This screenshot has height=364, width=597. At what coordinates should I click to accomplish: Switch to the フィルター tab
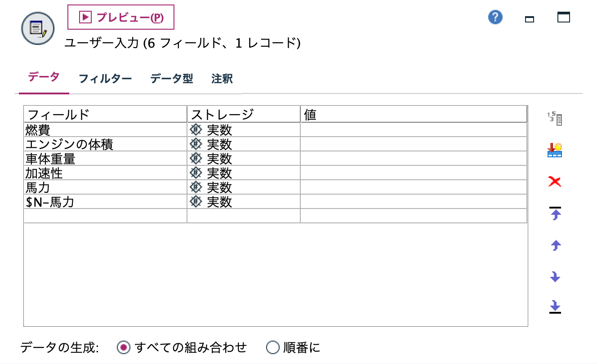(104, 79)
